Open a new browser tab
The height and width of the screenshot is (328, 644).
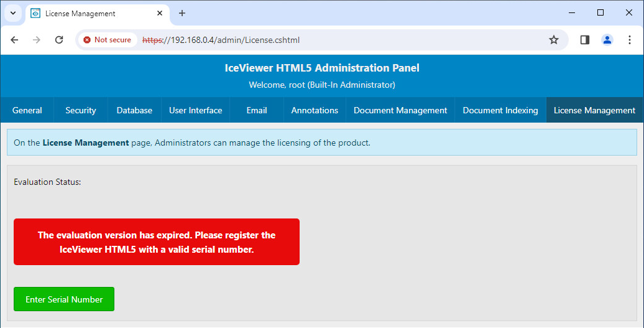pyautogui.click(x=182, y=13)
